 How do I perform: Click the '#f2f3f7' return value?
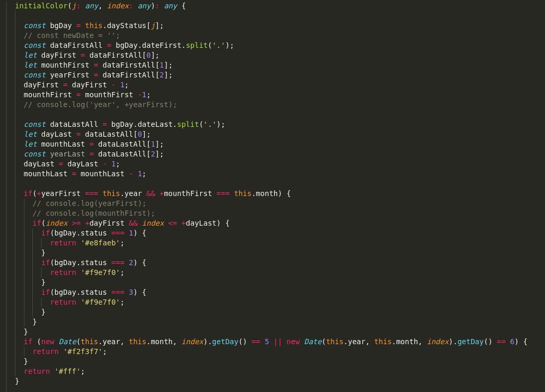(83, 351)
